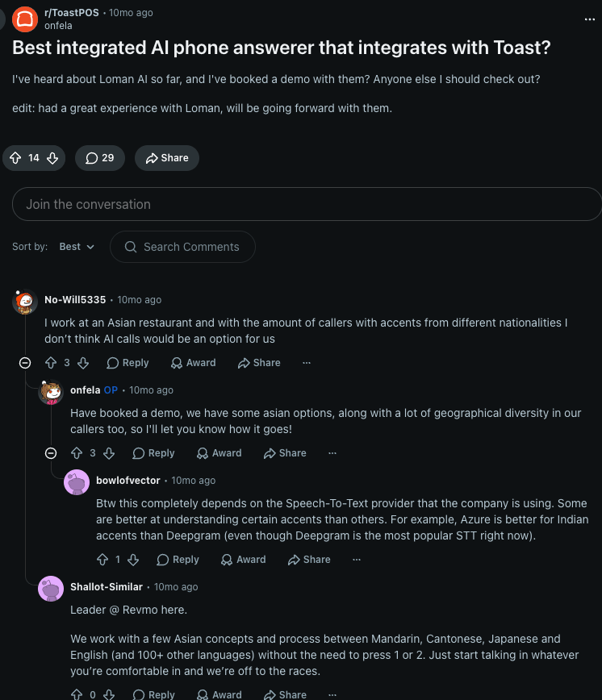
Task: Reply to bowlofvector's comment
Action: (x=178, y=560)
